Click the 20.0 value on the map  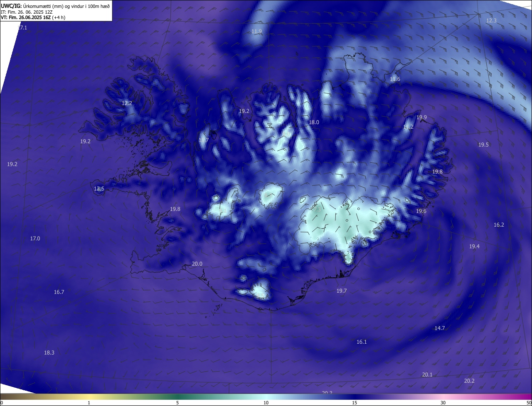click(x=197, y=264)
